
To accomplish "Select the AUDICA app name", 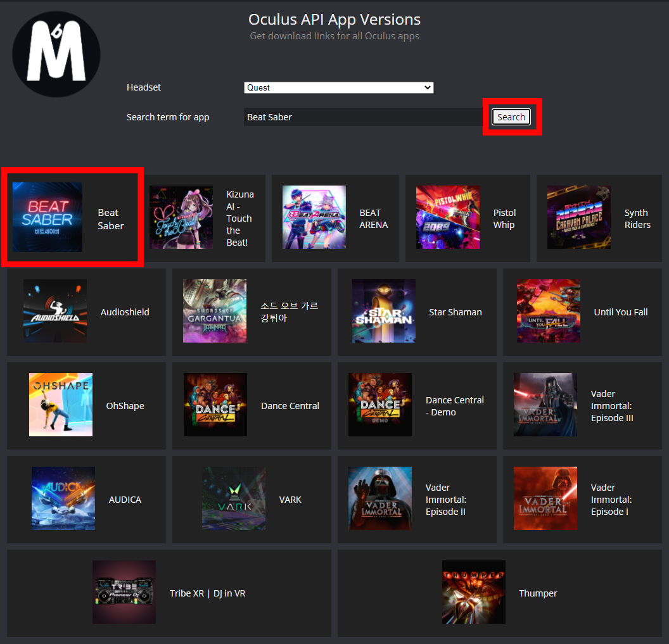I will [x=125, y=500].
